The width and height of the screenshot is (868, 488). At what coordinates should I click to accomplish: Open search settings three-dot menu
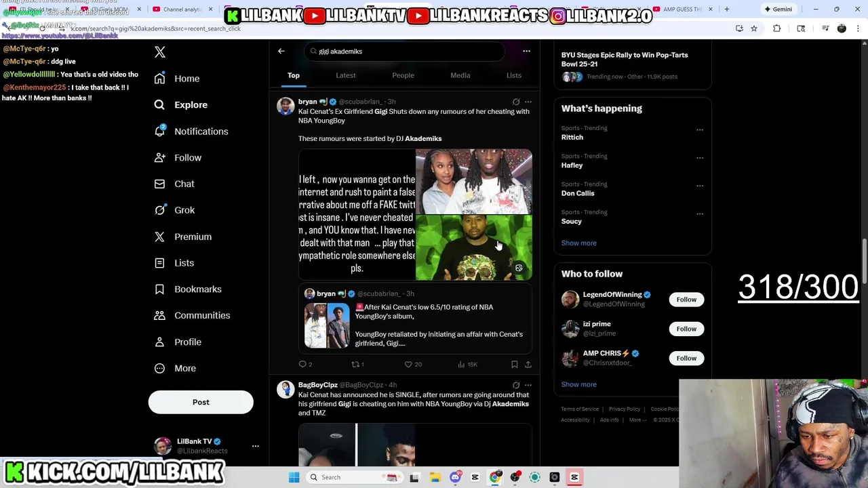click(526, 51)
